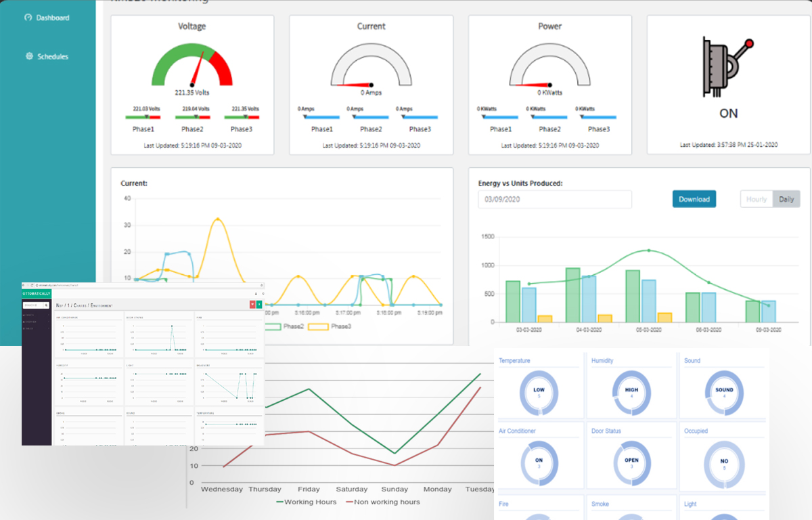Click Voltage Phase2 bar at 219.04 Volts
Screen dimensions: 812x520
192,117
